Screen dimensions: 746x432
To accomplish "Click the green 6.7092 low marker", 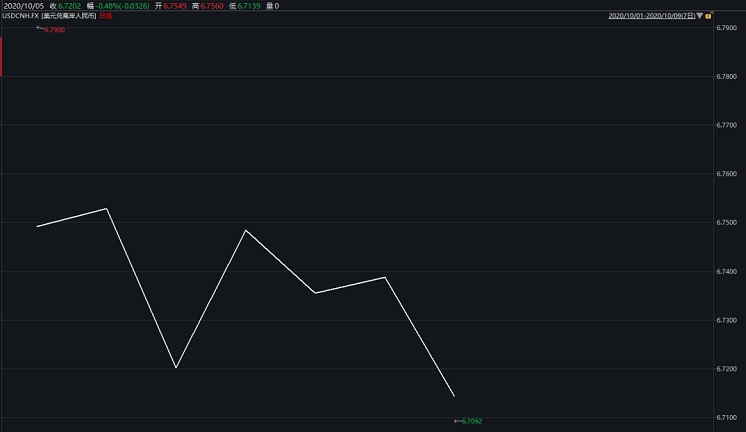I will click(x=470, y=421).
